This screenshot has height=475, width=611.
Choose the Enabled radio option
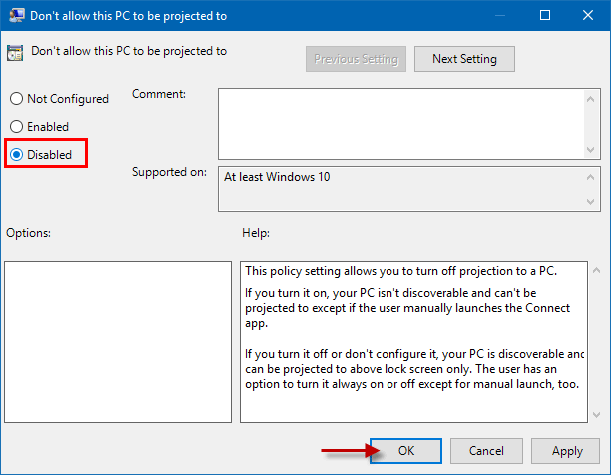click(16, 127)
